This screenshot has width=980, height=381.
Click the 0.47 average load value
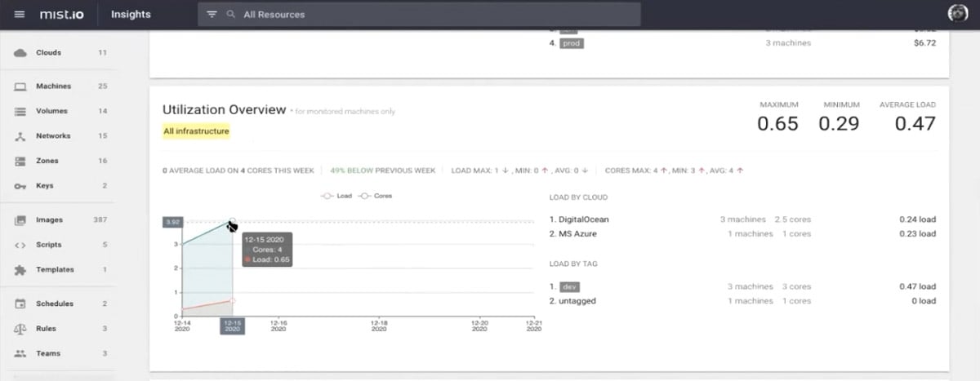tap(915, 124)
